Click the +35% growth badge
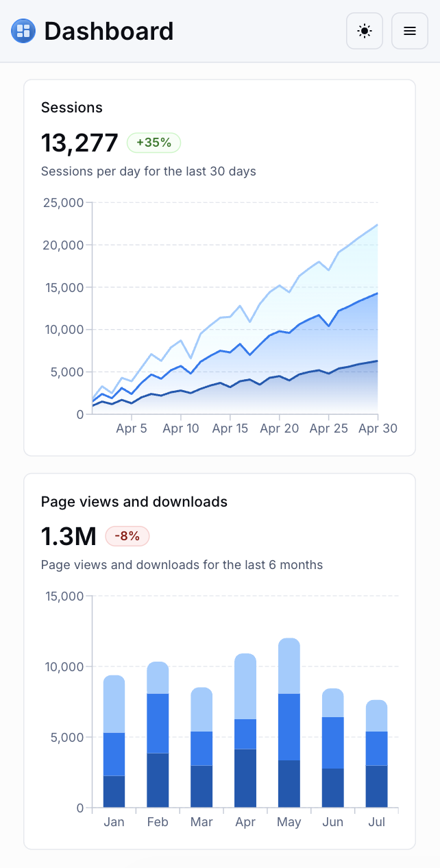The image size is (440, 868). coord(154,143)
